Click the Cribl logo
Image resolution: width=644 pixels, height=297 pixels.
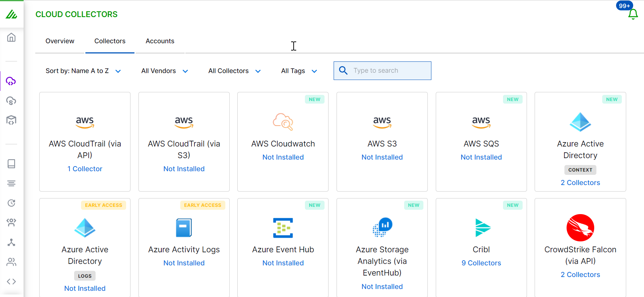pyautogui.click(x=483, y=228)
